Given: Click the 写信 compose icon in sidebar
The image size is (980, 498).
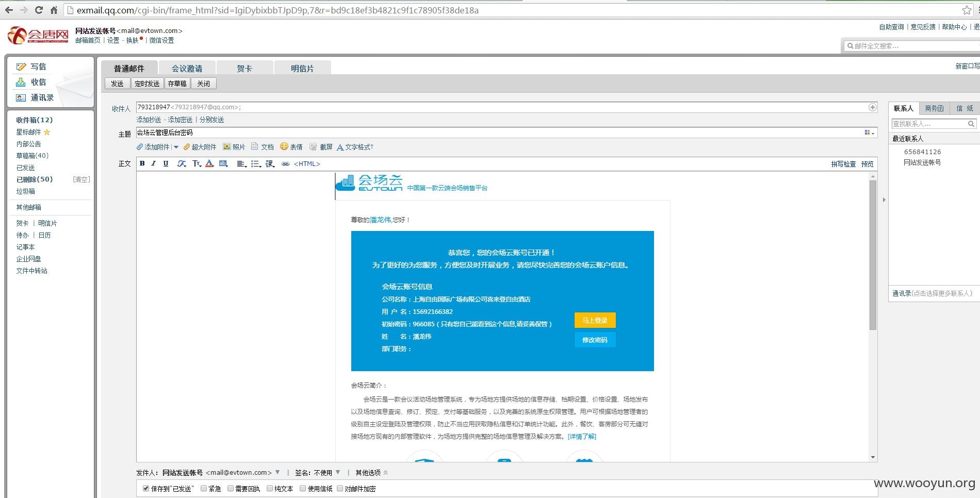Looking at the screenshot, I should (21, 67).
